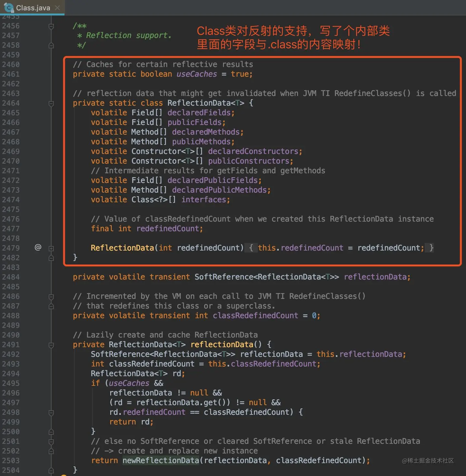The width and height of the screenshot is (466, 476).
Task: Switch to the Class.java editor tab
Action: click(x=32, y=8)
